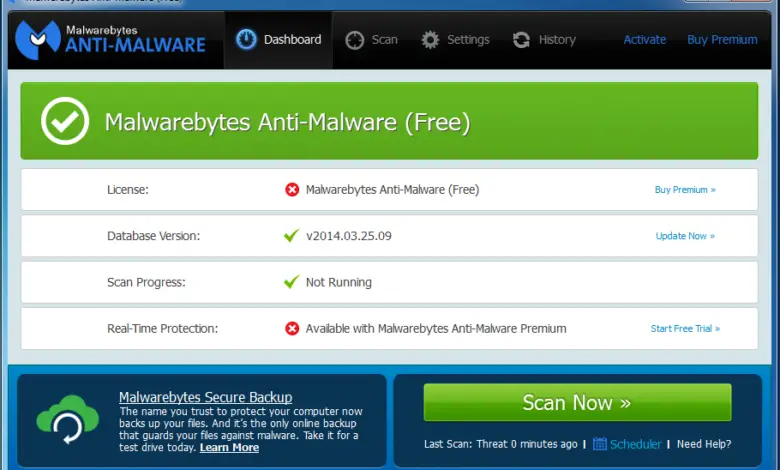
Task: Click the Database Version: label
Action: pyautogui.click(x=154, y=236)
